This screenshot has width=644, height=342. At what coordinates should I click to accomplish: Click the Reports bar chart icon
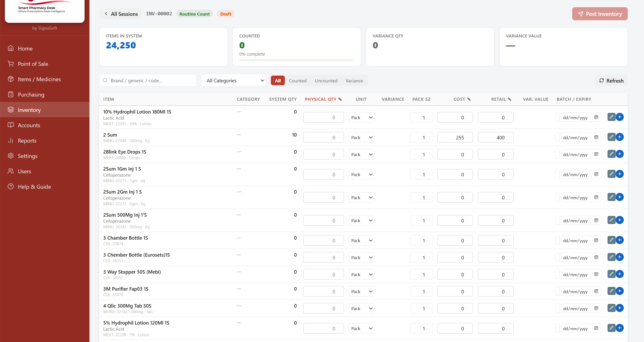pyautogui.click(x=10, y=141)
